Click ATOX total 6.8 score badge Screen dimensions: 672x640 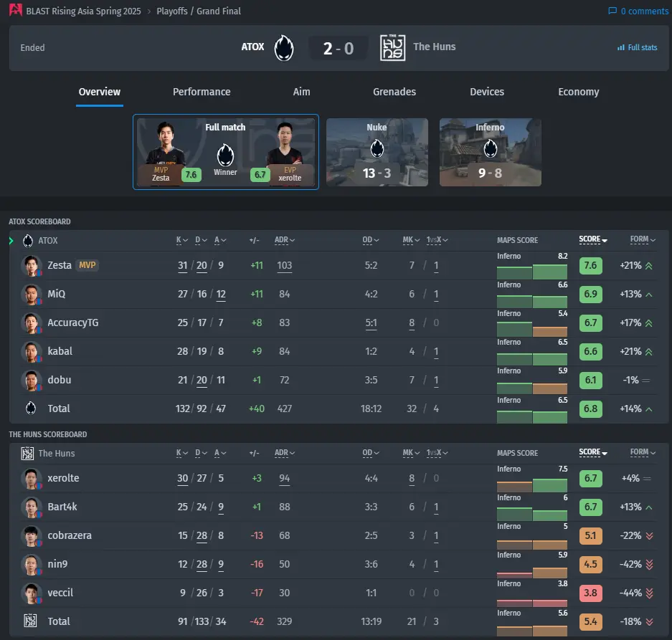pos(590,409)
